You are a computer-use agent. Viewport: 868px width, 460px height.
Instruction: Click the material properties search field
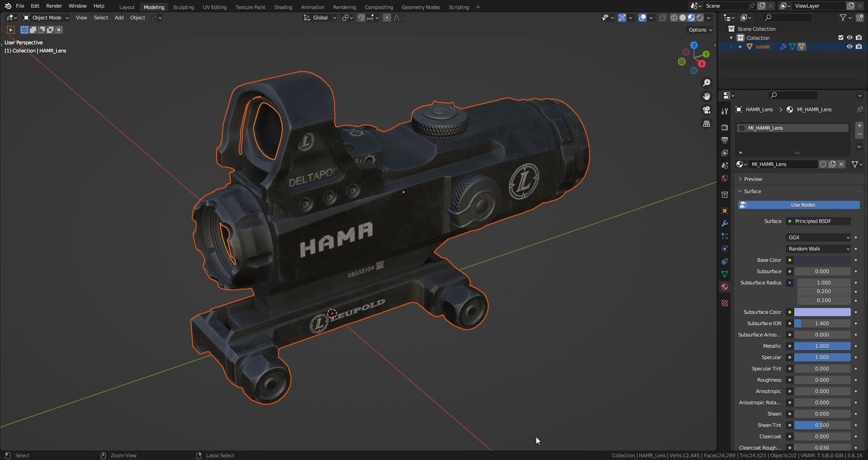pos(792,95)
